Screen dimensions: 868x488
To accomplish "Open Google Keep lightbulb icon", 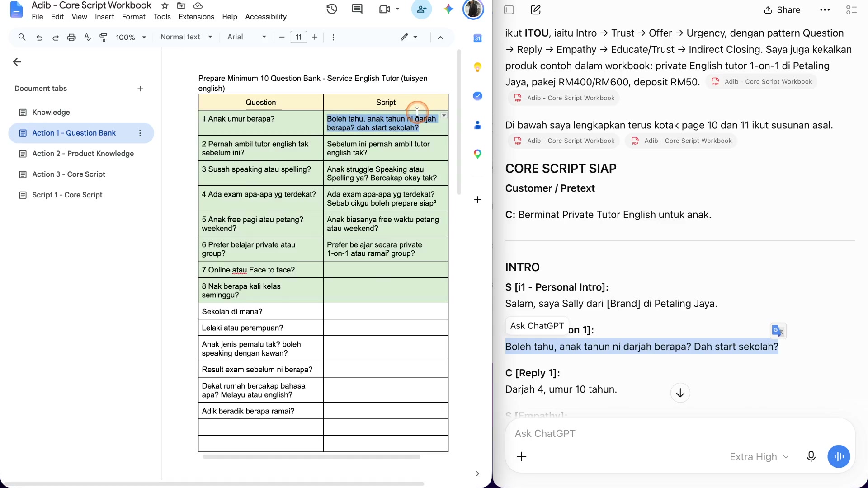I will pos(477,67).
